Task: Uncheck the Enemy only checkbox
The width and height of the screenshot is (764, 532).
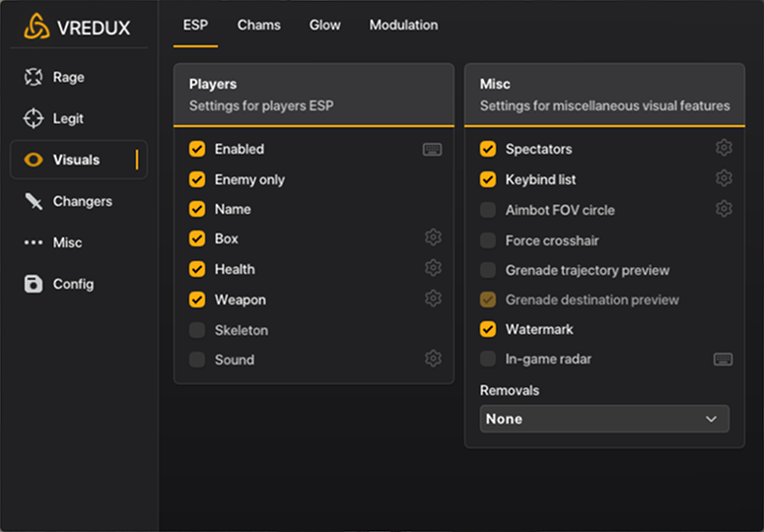Action: [197, 179]
